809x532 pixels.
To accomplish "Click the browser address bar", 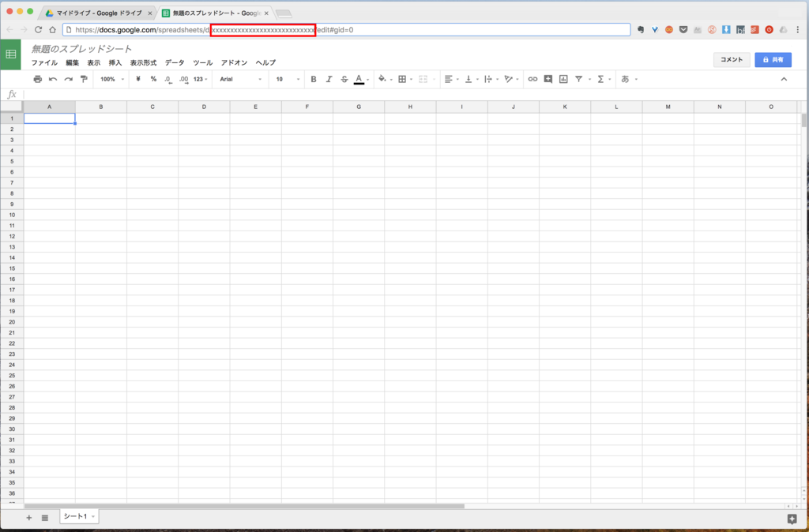I will click(x=346, y=30).
